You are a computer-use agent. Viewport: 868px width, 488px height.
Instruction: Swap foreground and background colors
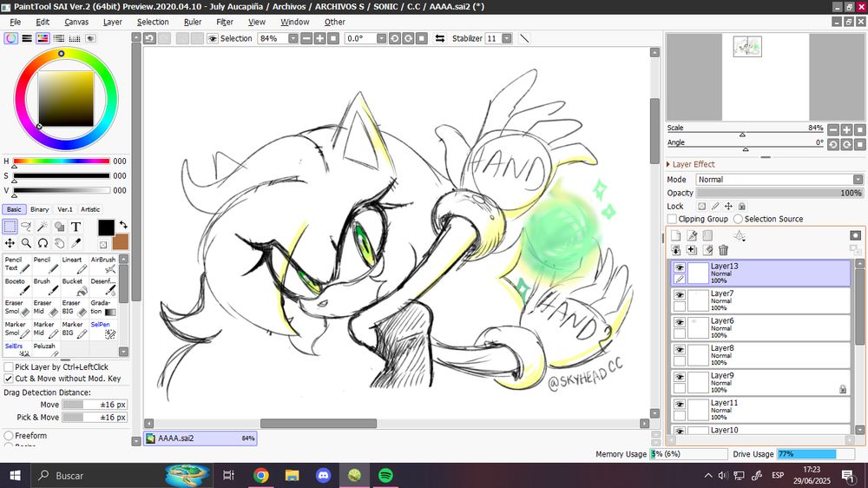coord(123,225)
